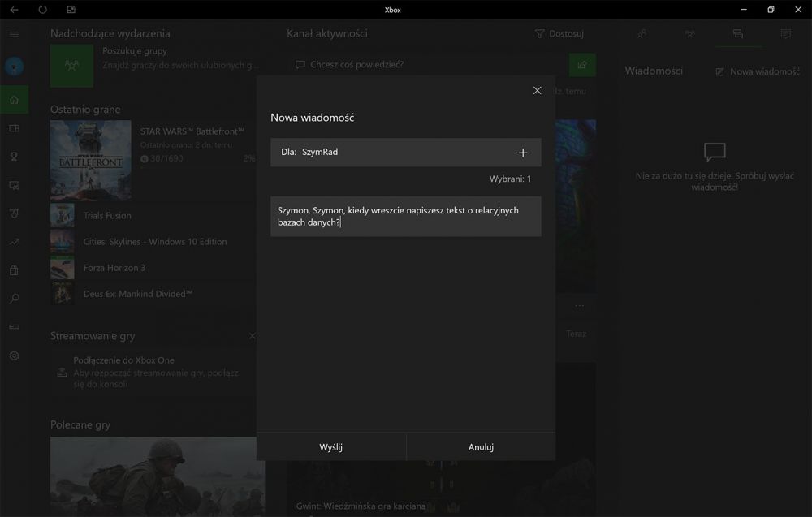The image size is (812, 517).
Task: Open Trending icon in sidebar
Action: coord(14,242)
